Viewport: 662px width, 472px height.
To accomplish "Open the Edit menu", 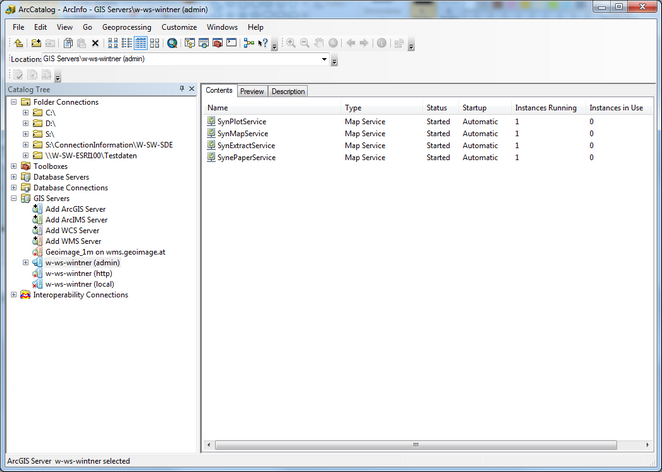I will pos(41,27).
